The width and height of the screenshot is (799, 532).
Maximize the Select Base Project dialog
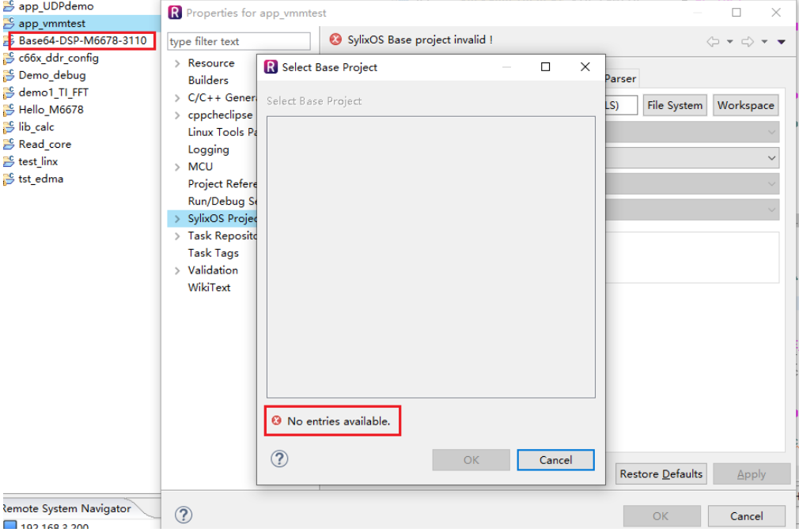(545, 66)
